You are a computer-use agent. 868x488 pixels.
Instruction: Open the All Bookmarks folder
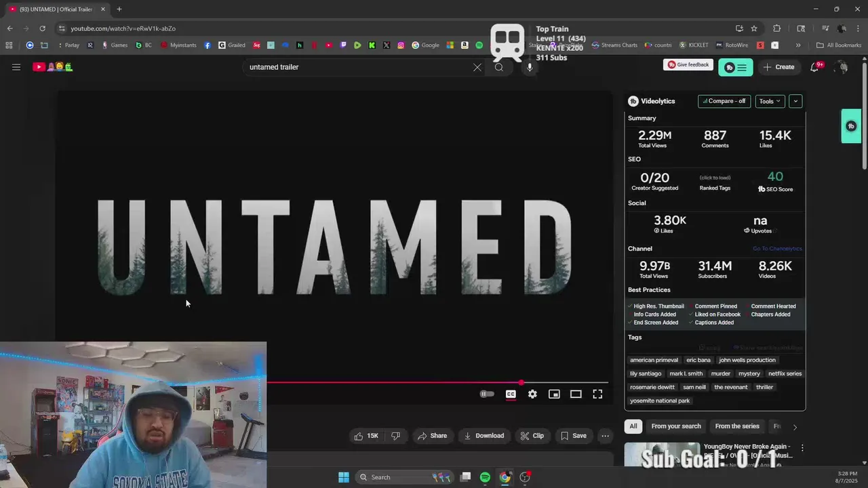(839, 45)
